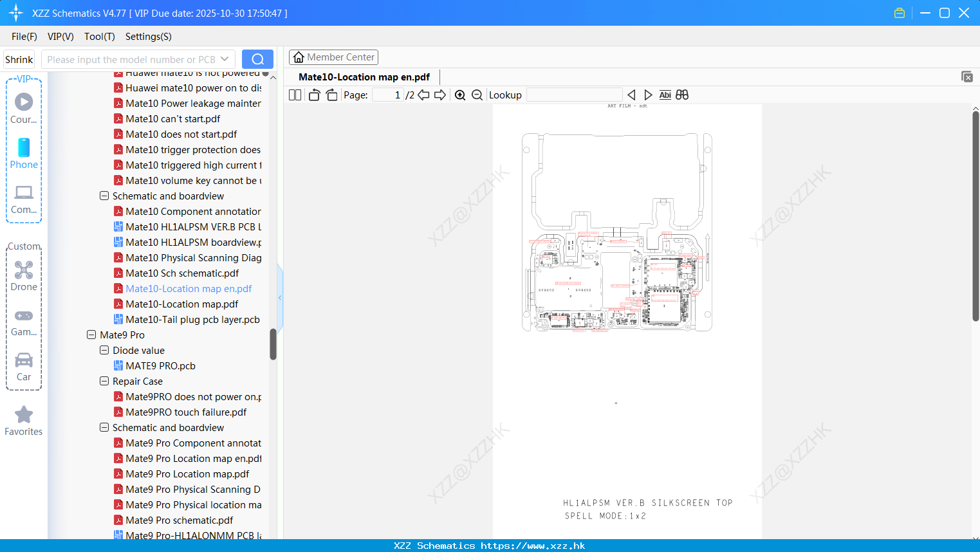The width and height of the screenshot is (980, 552).
Task: Zoom in on the PDF
Action: click(460, 95)
